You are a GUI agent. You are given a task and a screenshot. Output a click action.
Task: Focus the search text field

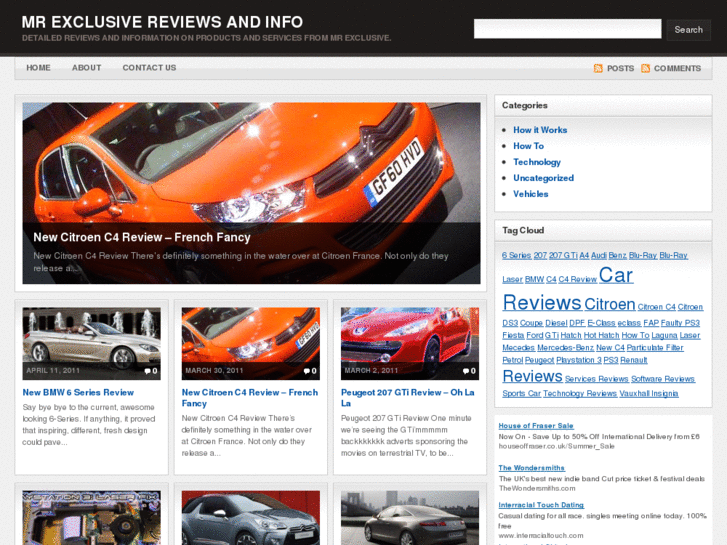pos(568,29)
